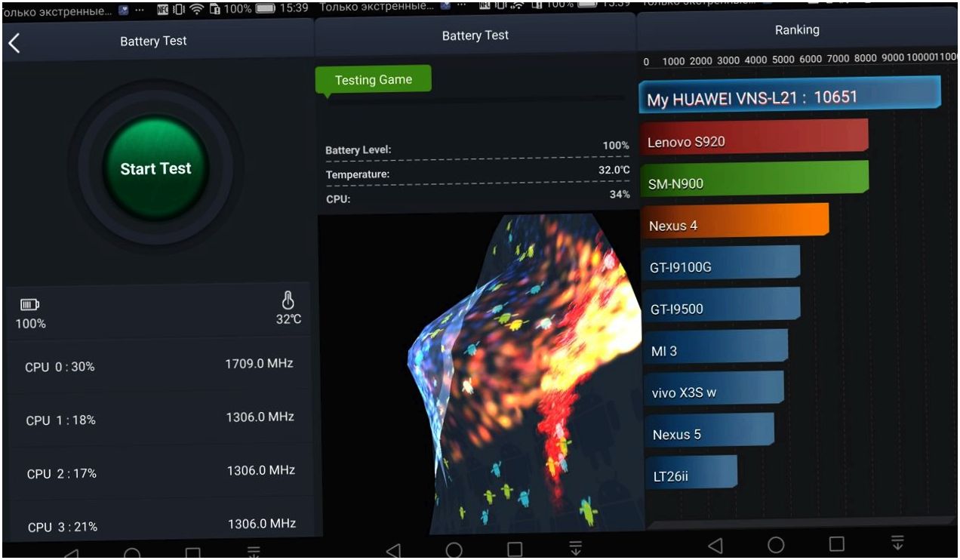Tap the 1306.0 MHz value for CPU 2
The width and height of the screenshot is (960, 560).
[261, 470]
